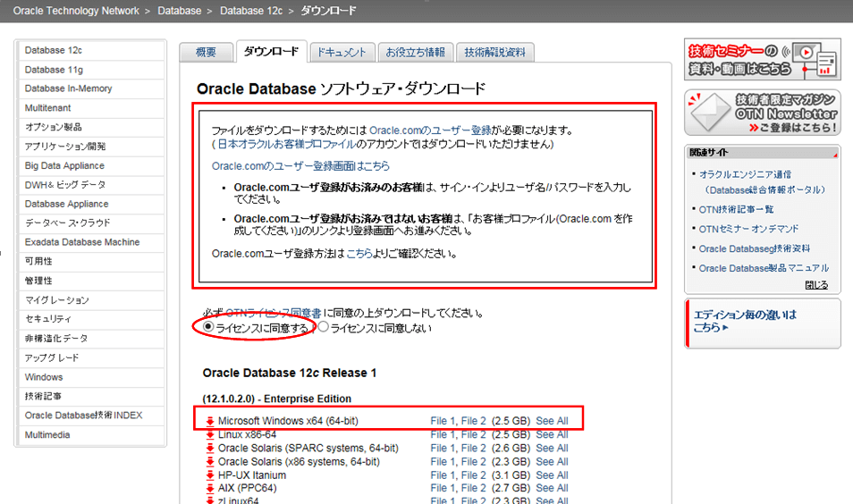The width and height of the screenshot is (853, 504).
Task: Open セキュリティ sidebar item
Action: [91, 319]
